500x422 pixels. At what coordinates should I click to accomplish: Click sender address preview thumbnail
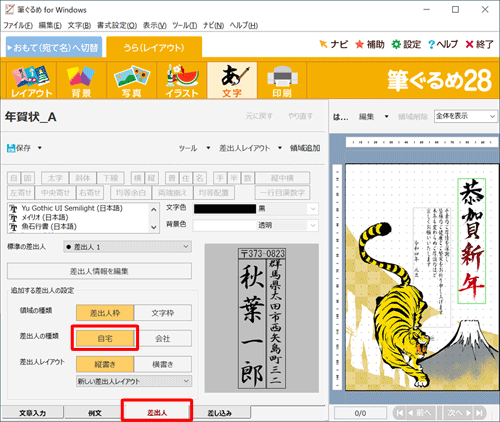pos(262,318)
